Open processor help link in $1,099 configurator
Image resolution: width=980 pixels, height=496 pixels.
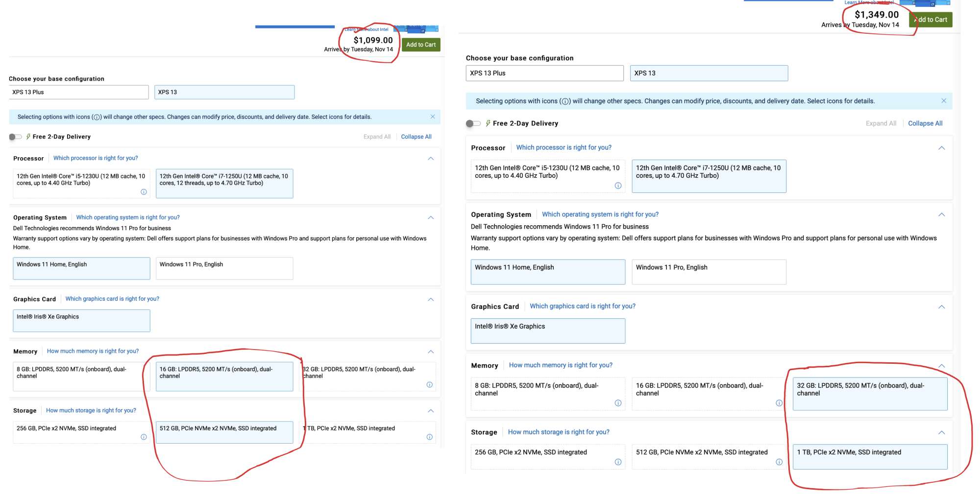96,158
